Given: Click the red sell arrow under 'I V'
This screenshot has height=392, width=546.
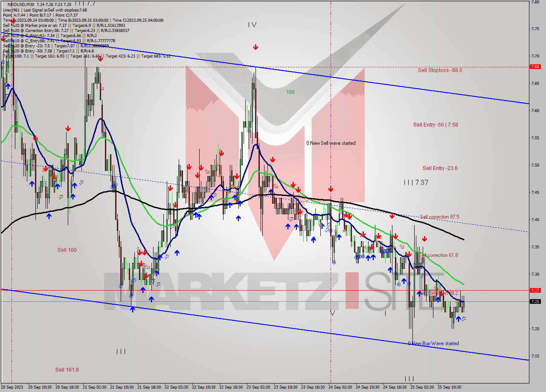Looking at the screenshot, I should [256, 47].
